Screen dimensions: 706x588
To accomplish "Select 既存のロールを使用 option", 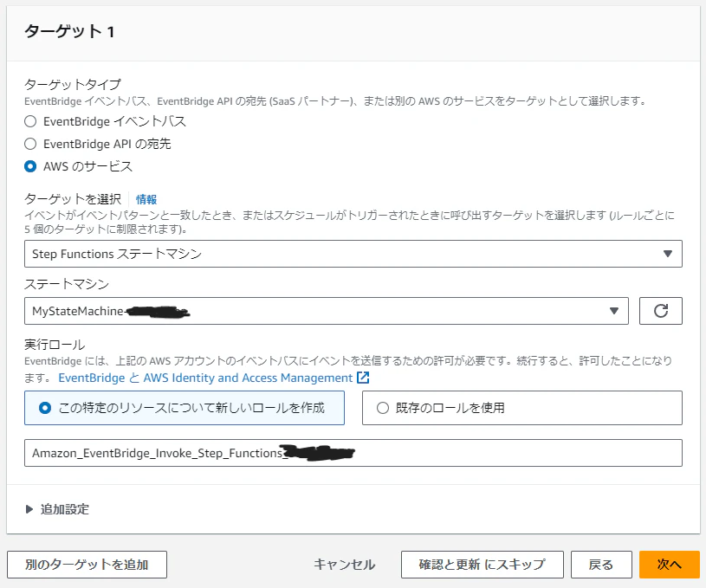I will (521, 408).
